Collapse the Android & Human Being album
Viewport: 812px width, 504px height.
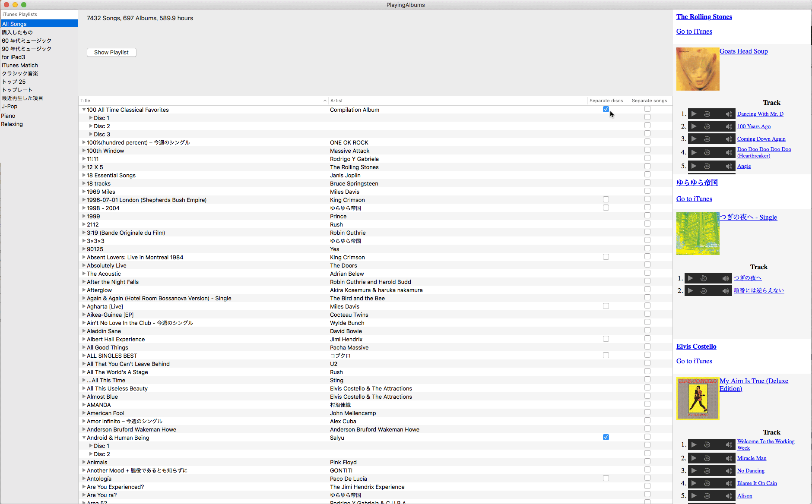coord(84,438)
